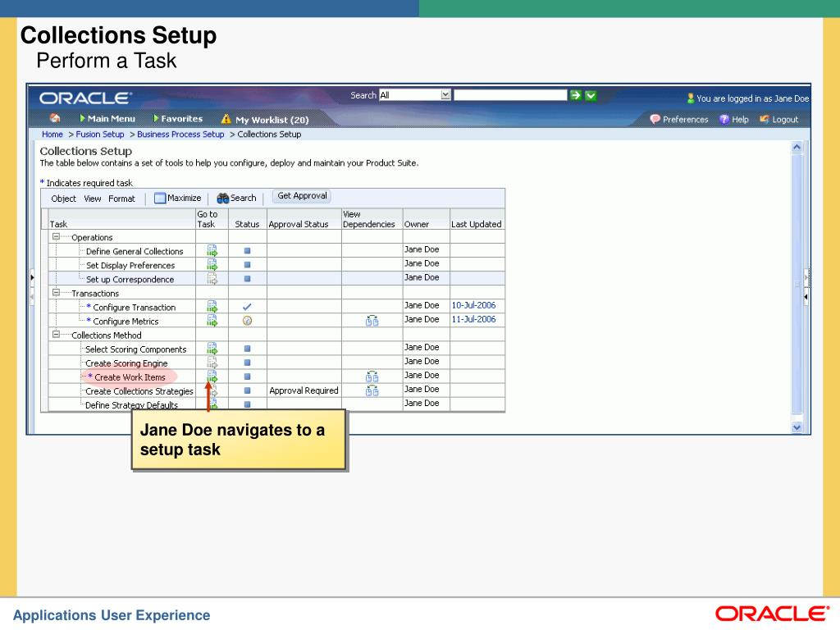Expand the Main Menu dropdown
The height and width of the screenshot is (630, 840).
click(x=107, y=118)
